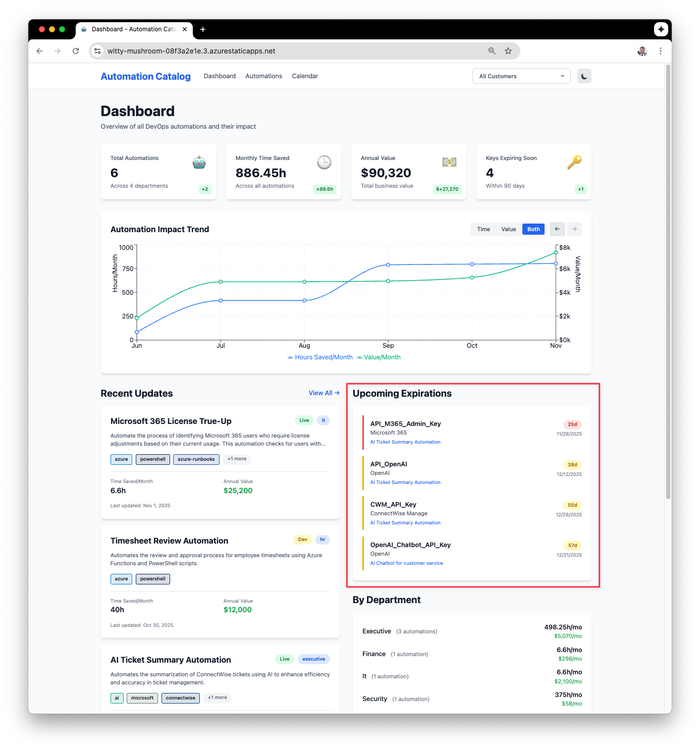The height and width of the screenshot is (751, 700).
Task: Open the AI Chatbot for customer service link
Action: [x=406, y=563]
